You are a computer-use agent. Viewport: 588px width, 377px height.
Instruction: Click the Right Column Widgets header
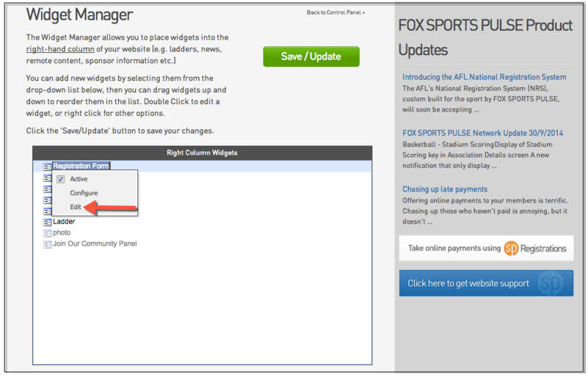(203, 153)
